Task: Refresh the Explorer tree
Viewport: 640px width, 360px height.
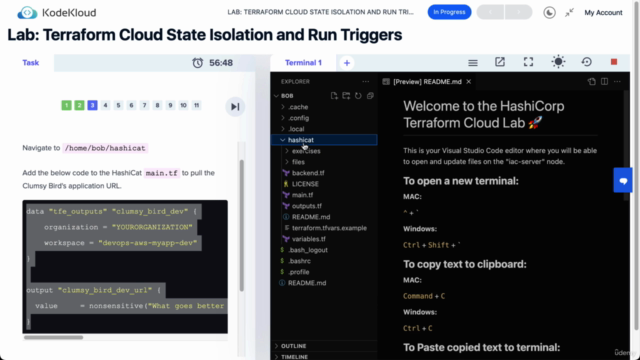Action: click(358, 96)
